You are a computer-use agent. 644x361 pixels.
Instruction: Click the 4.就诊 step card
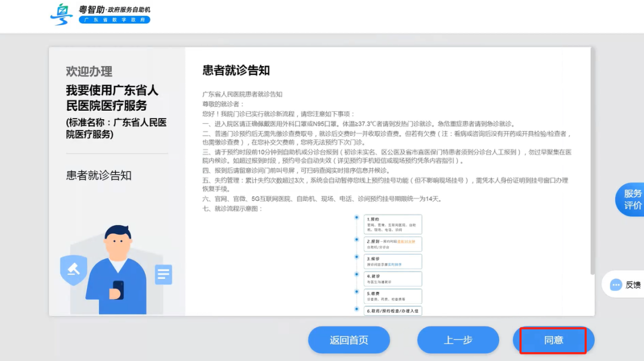pyautogui.click(x=394, y=279)
